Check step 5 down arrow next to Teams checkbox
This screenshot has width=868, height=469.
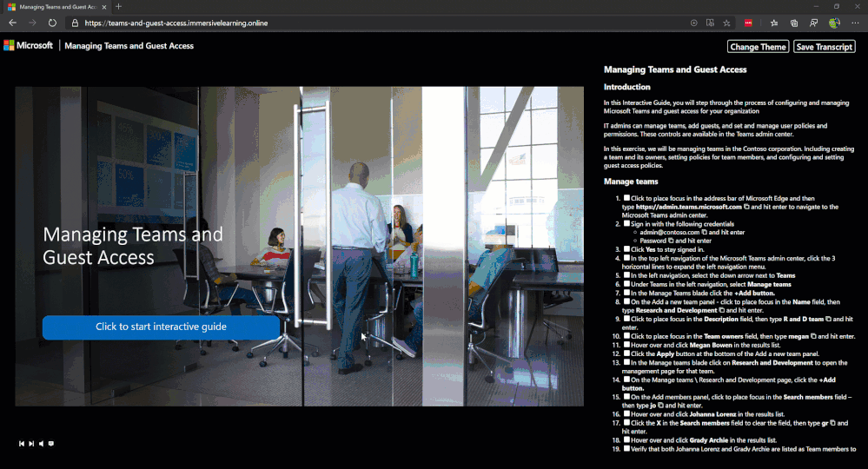626,274
